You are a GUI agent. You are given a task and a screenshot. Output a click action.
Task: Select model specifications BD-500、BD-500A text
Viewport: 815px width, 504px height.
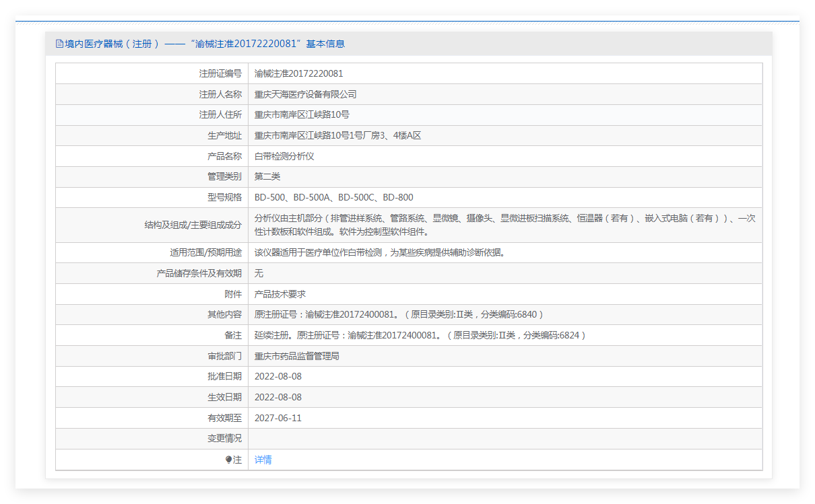coord(333,197)
